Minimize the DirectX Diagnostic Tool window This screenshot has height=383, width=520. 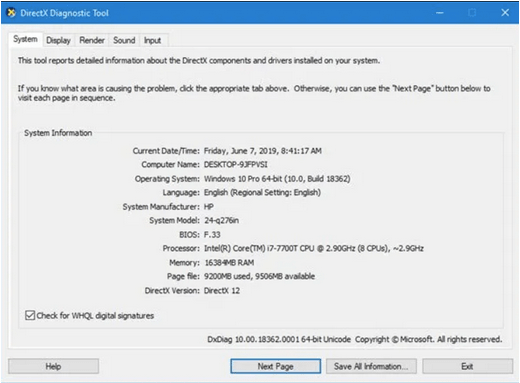coord(440,13)
